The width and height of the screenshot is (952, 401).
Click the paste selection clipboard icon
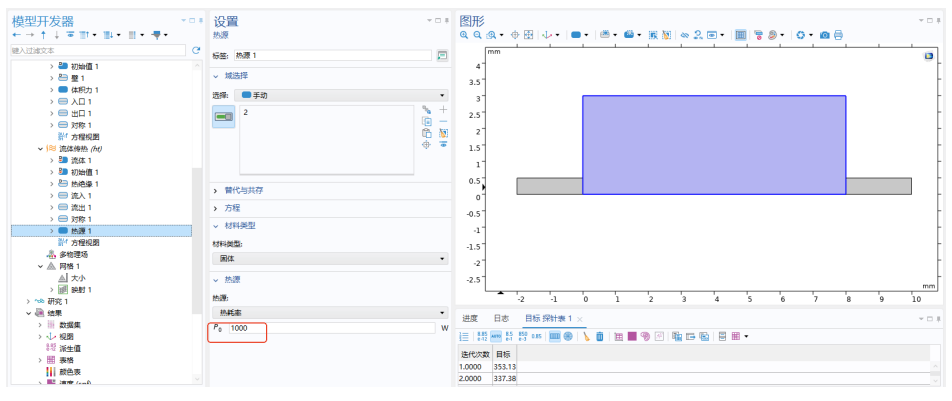pyautogui.click(x=426, y=132)
